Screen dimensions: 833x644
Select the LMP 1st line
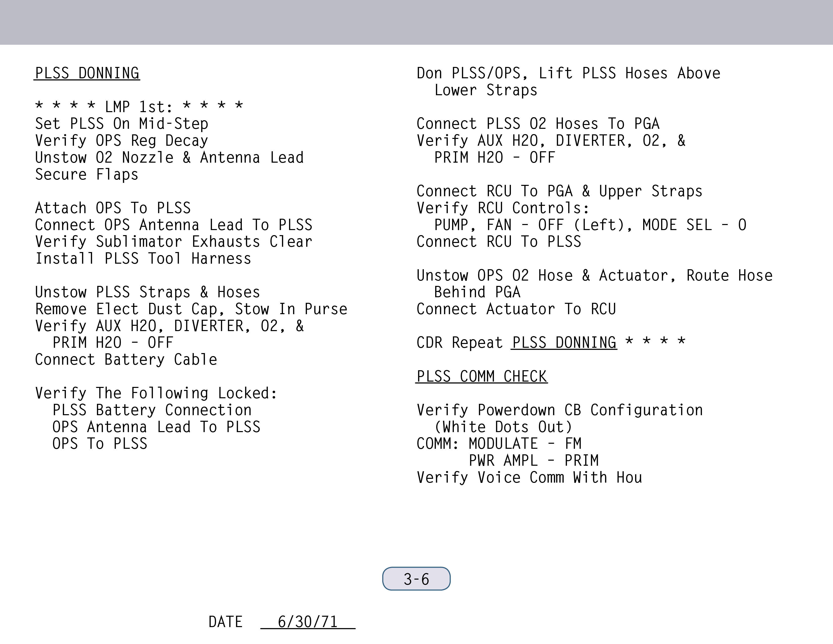(139, 107)
